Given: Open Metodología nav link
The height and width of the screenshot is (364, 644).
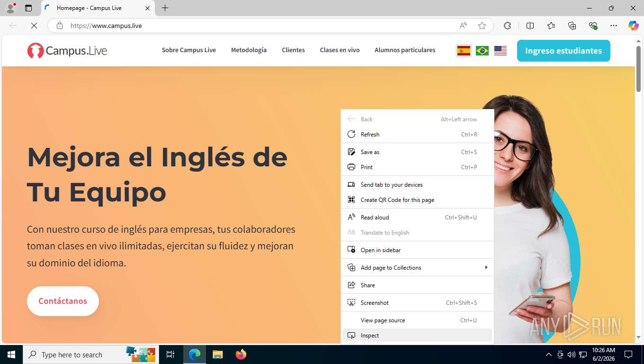Looking at the screenshot, I should pyautogui.click(x=249, y=50).
